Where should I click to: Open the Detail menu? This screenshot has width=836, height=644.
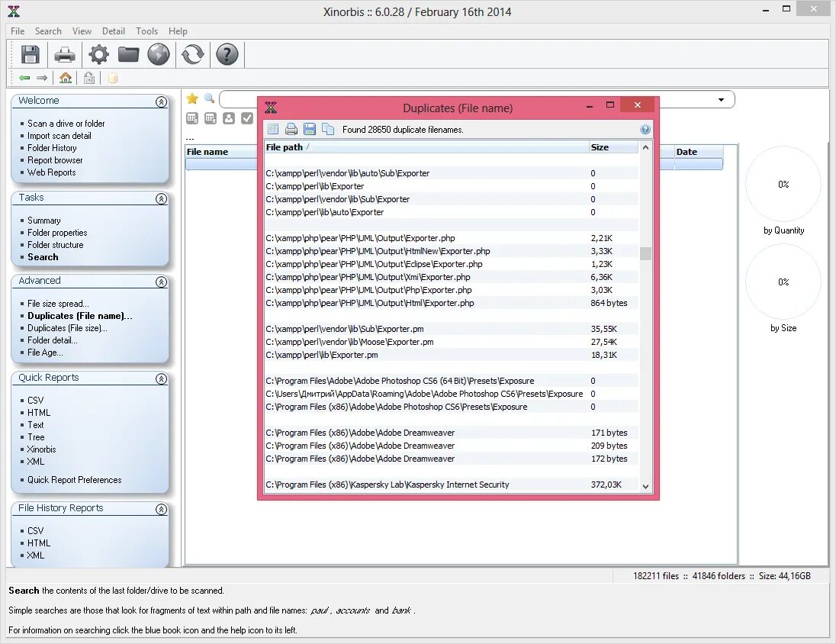(114, 31)
